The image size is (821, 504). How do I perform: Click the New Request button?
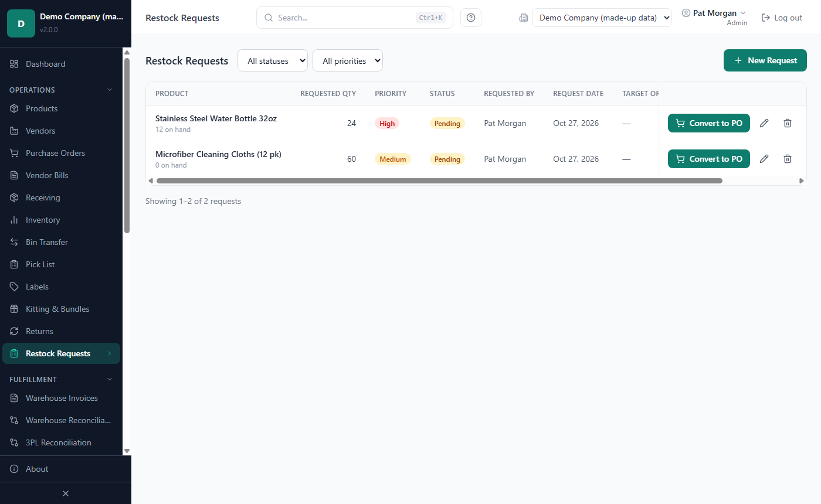pos(765,60)
